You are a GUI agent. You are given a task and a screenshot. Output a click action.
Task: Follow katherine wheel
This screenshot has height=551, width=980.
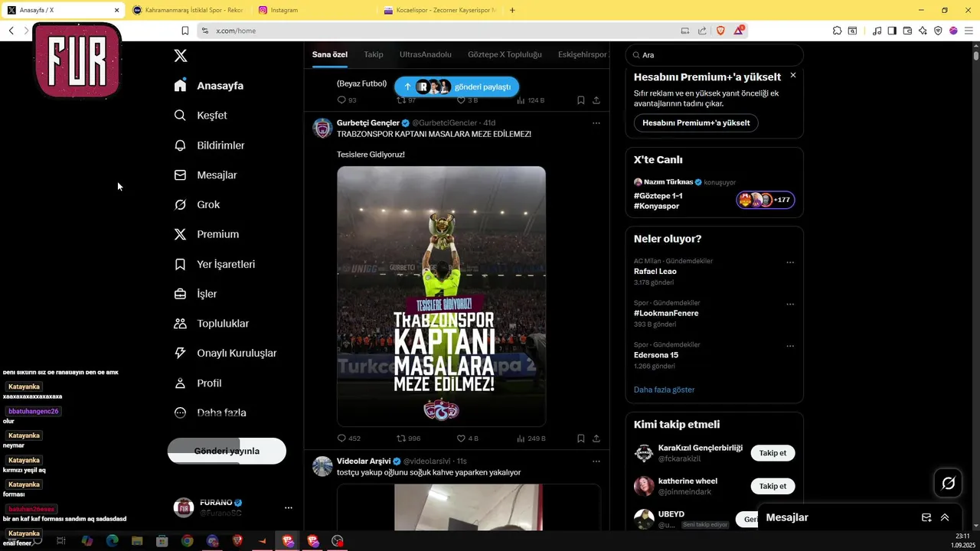[773, 486]
